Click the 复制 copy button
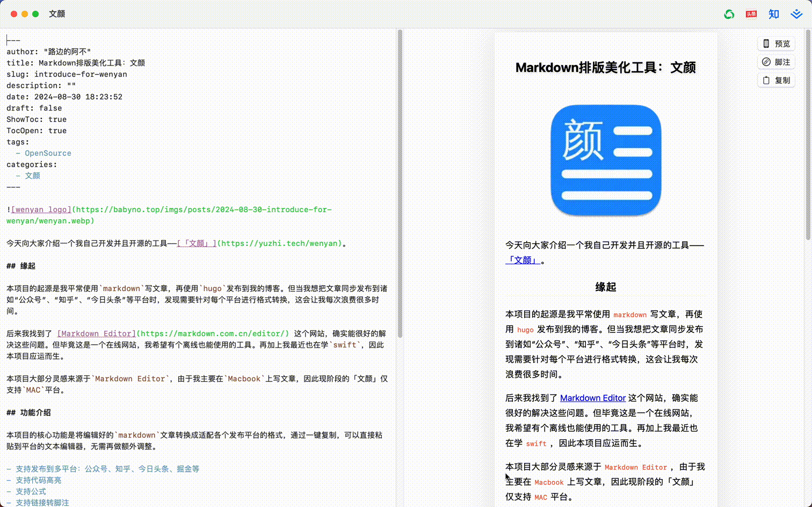The width and height of the screenshot is (812, 507). [777, 80]
